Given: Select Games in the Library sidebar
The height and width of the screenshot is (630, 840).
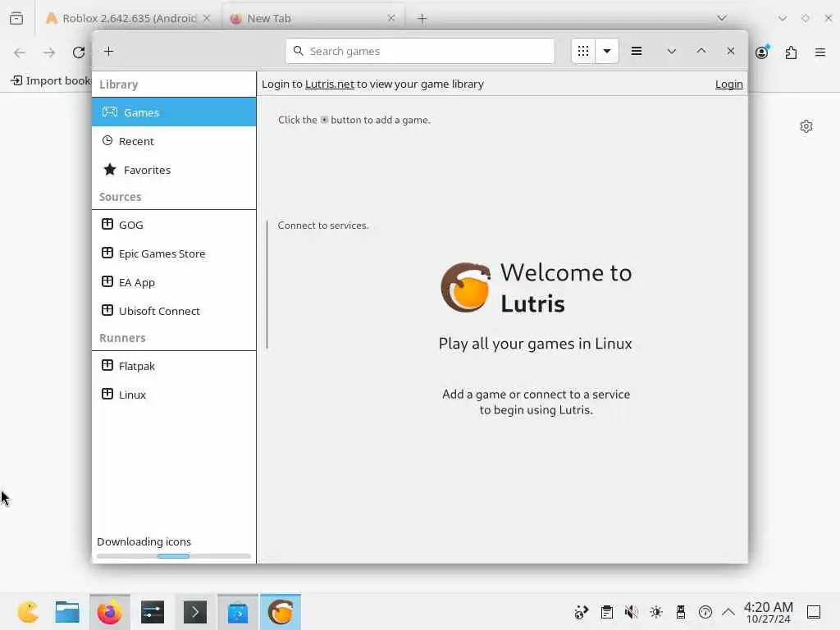Looking at the screenshot, I should pyautogui.click(x=174, y=112).
